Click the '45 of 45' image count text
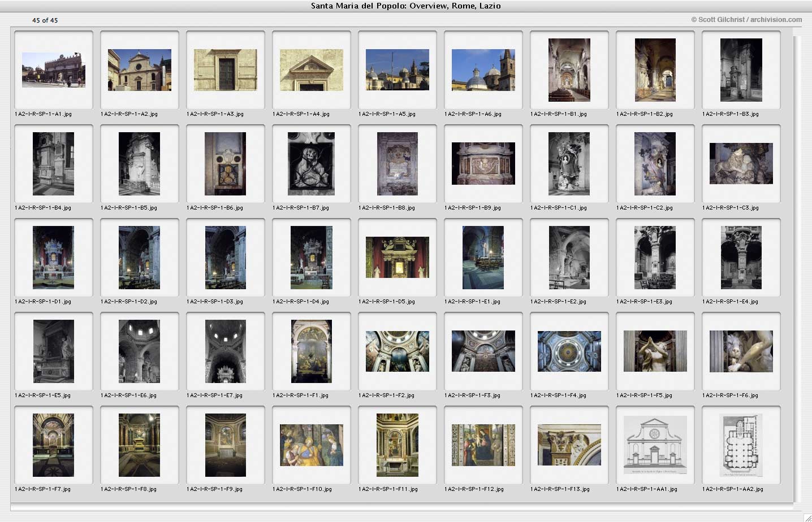The width and height of the screenshot is (812, 522). pos(45,20)
